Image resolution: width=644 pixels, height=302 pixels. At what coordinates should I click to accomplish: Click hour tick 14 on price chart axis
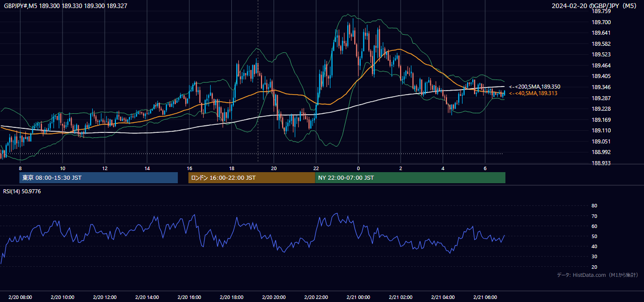point(147,168)
